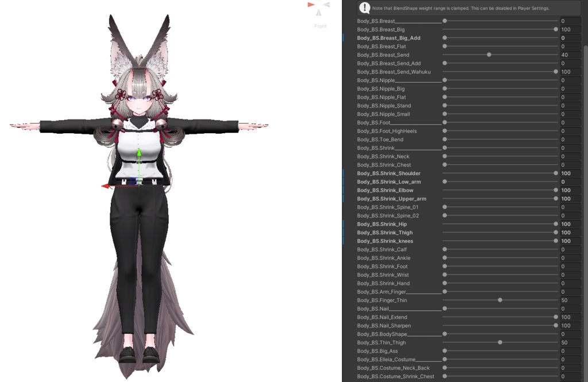Click the Body_BS.Finger_Thin value field
588x382 pixels.
click(x=570, y=300)
